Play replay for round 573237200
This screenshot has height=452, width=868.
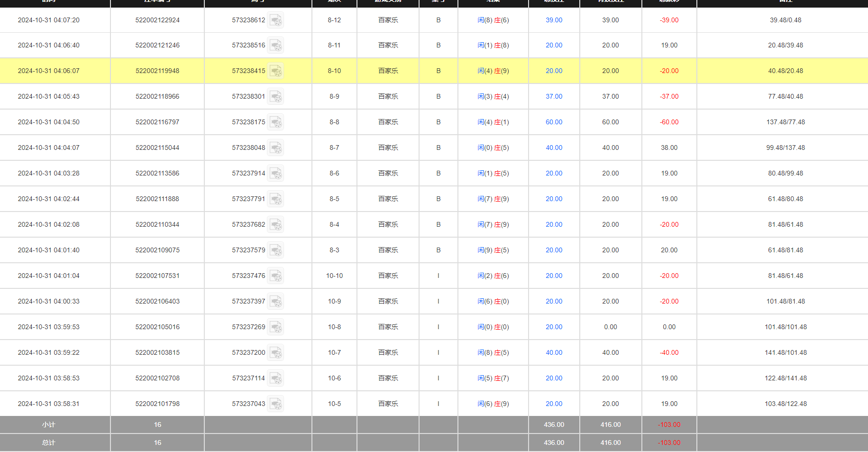pyautogui.click(x=276, y=352)
